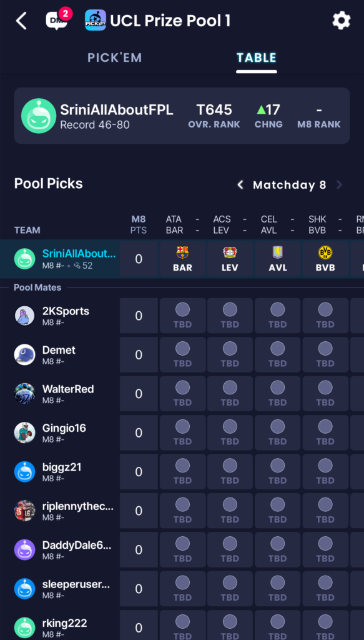Tap biggz21 robot avatar

tap(24, 472)
